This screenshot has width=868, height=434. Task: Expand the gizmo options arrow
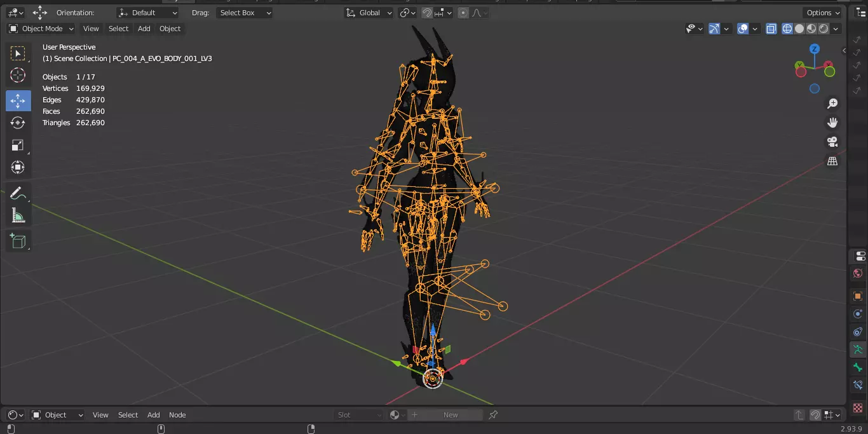[x=726, y=29]
